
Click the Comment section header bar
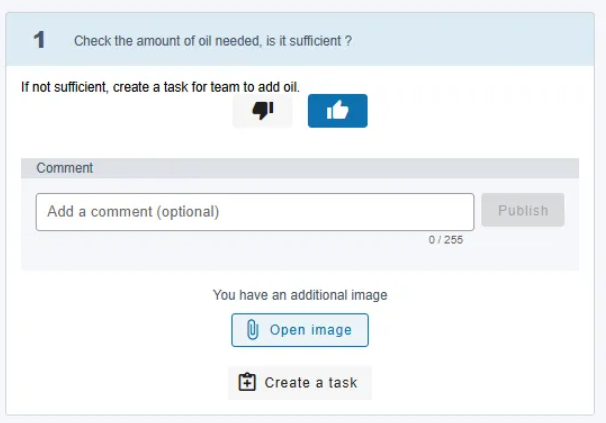click(300, 168)
